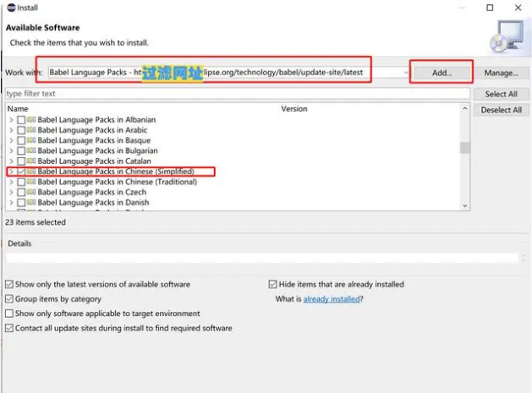Select "Babel Language Packs in Albanian" row text
532x393 pixels.
pyautogui.click(x=96, y=120)
